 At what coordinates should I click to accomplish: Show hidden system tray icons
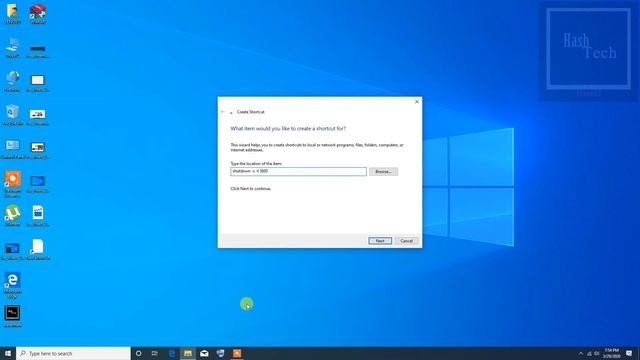(x=581, y=353)
